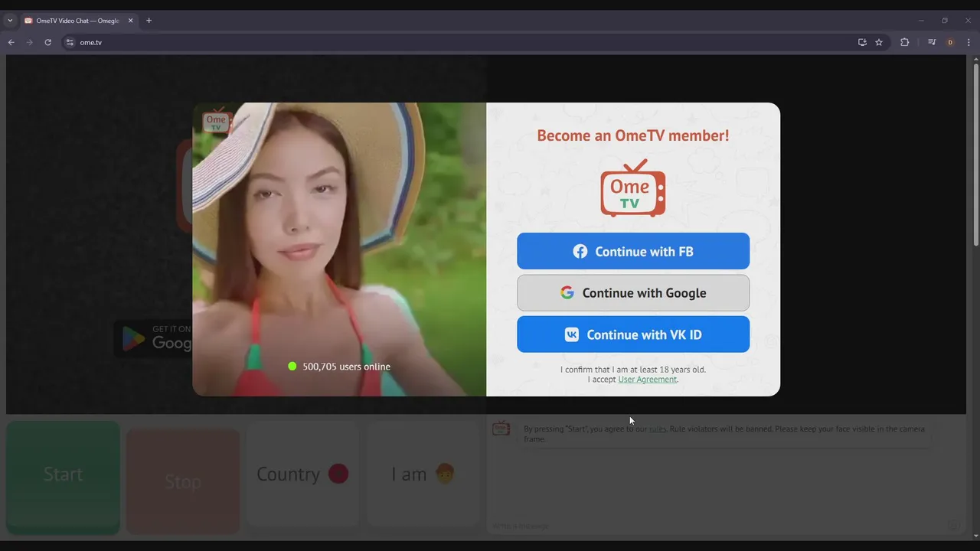
Task: Open a new browser tab
Action: click(149, 21)
